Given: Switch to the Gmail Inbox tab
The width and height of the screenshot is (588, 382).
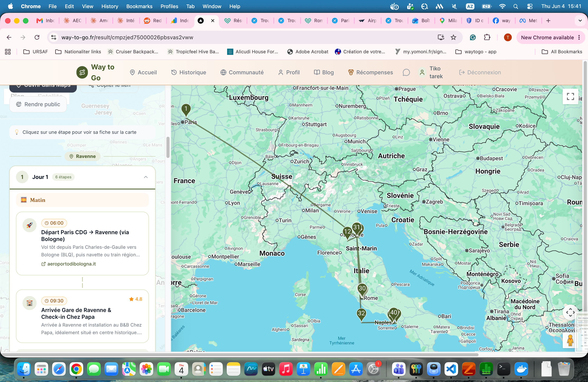Looking at the screenshot, I should tap(46, 20).
